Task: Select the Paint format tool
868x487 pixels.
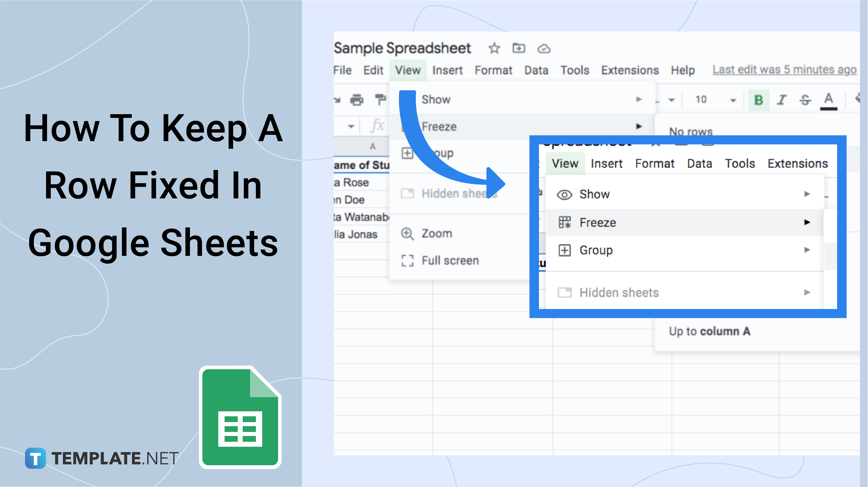Action: pyautogui.click(x=380, y=99)
